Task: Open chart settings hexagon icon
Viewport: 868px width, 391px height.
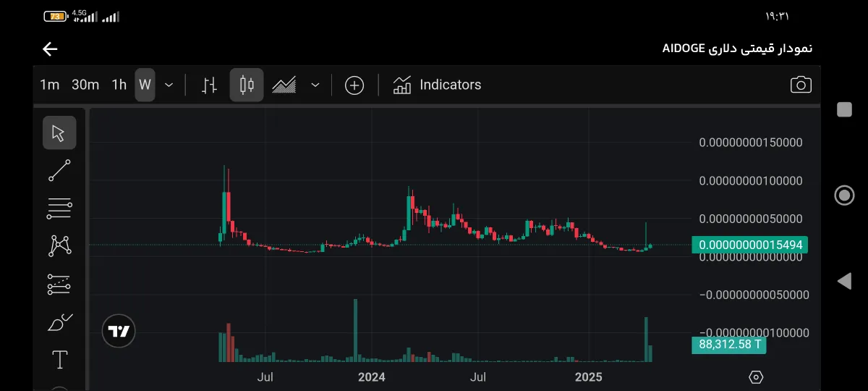Action: pos(756,377)
